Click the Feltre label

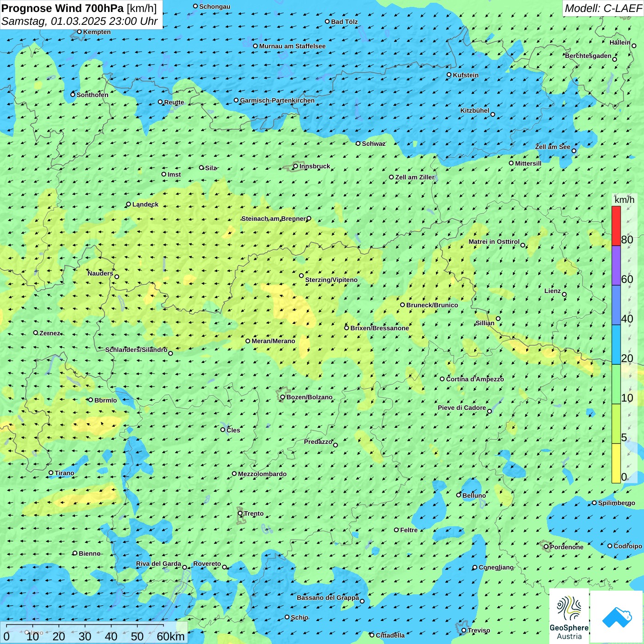(x=409, y=530)
